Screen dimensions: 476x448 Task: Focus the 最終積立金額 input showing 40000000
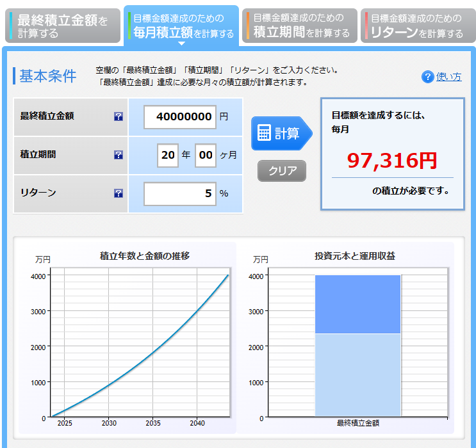[180, 116]
